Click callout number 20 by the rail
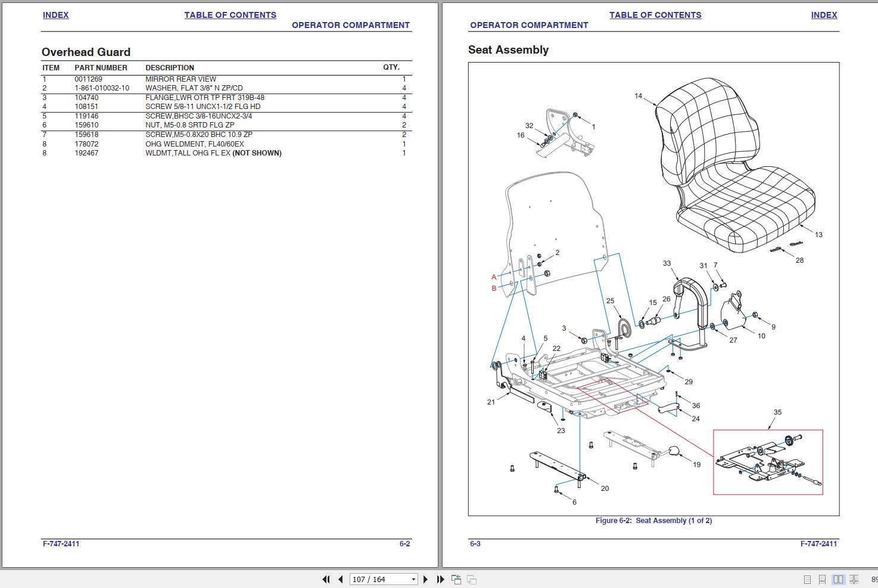Image resolution: width=878 pixels, height=588 pixels. [x=605, y=489]
